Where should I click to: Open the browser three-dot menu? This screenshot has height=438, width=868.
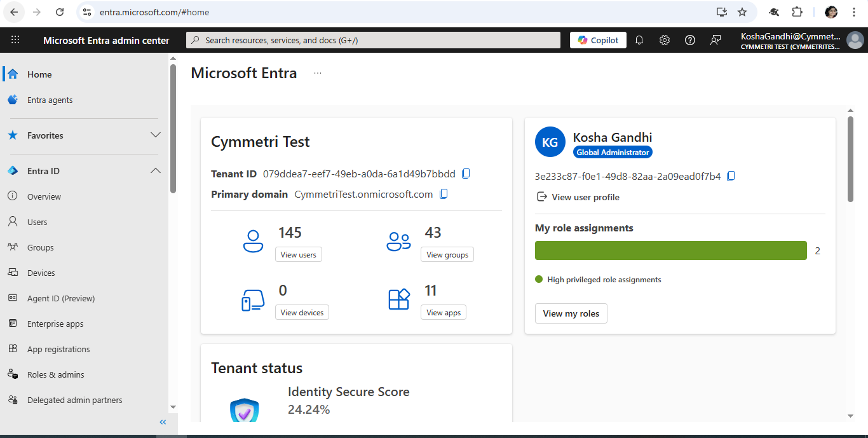pos(854,12)
